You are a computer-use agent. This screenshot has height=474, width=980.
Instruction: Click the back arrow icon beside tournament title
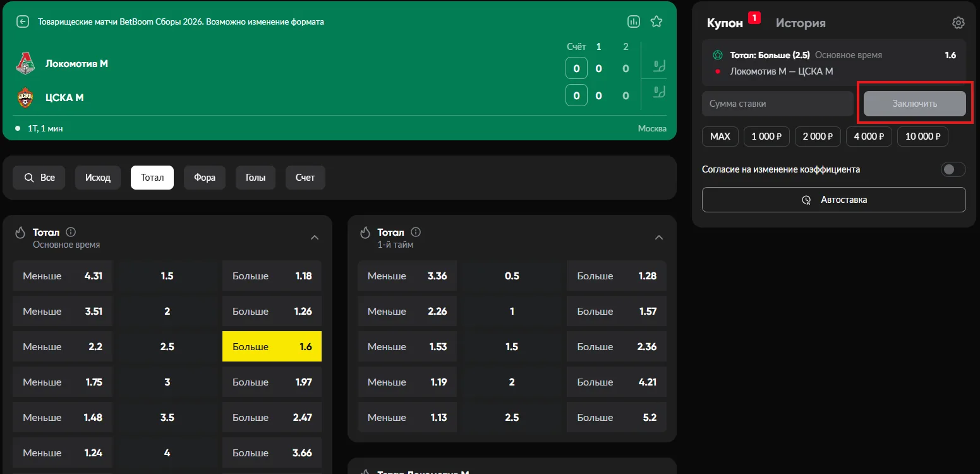click(x=23, y=22)
